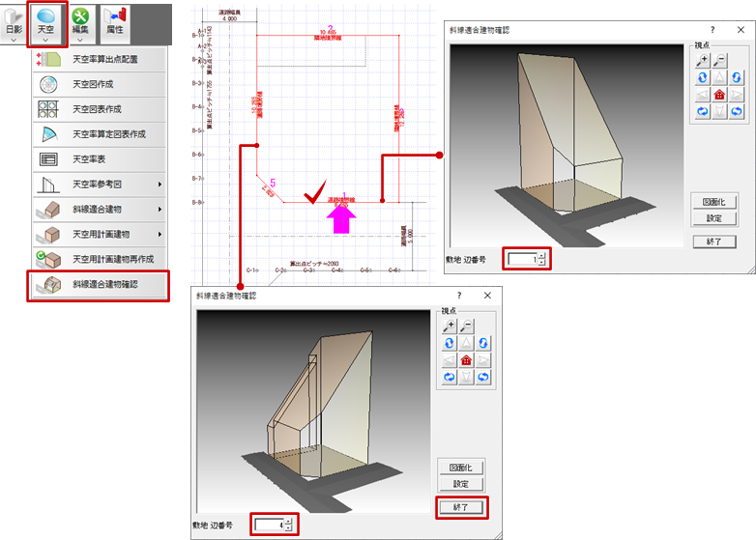The height and width of the screenshot is (540, 756).
Task: Open the 日影 toolbar dropdown
Action: [14, 22]
